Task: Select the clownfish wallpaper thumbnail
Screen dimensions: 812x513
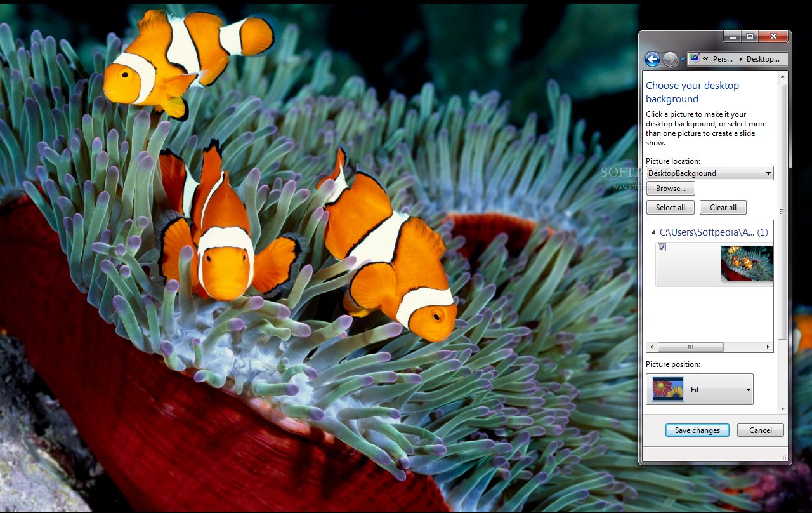Action: pos(747,263)
